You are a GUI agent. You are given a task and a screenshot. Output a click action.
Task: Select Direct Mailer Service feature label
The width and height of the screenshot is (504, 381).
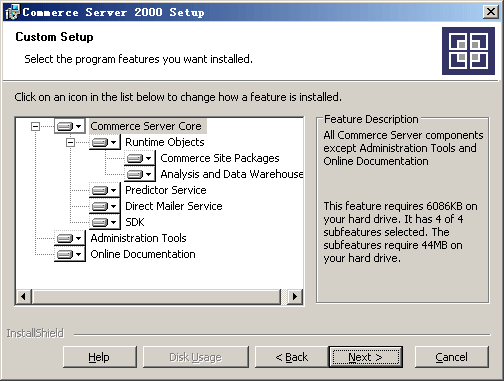coord(174,206)
